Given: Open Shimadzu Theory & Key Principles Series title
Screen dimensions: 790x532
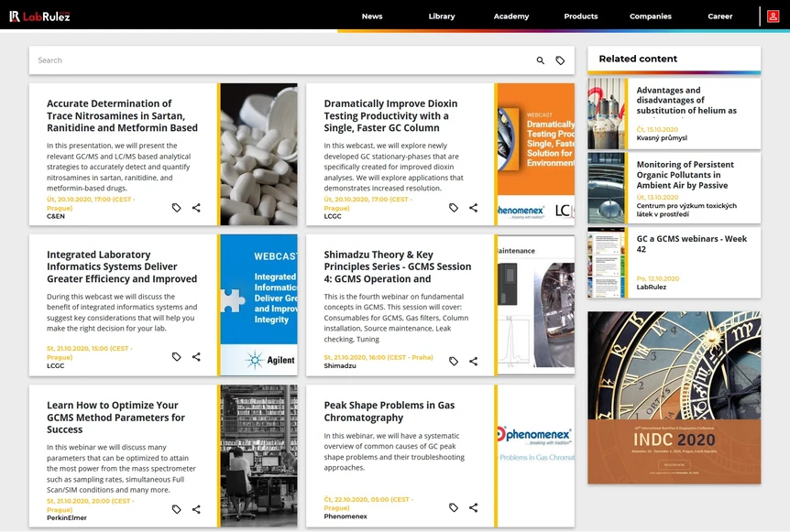Looking at the screenshot, I should tap(398, 266).
